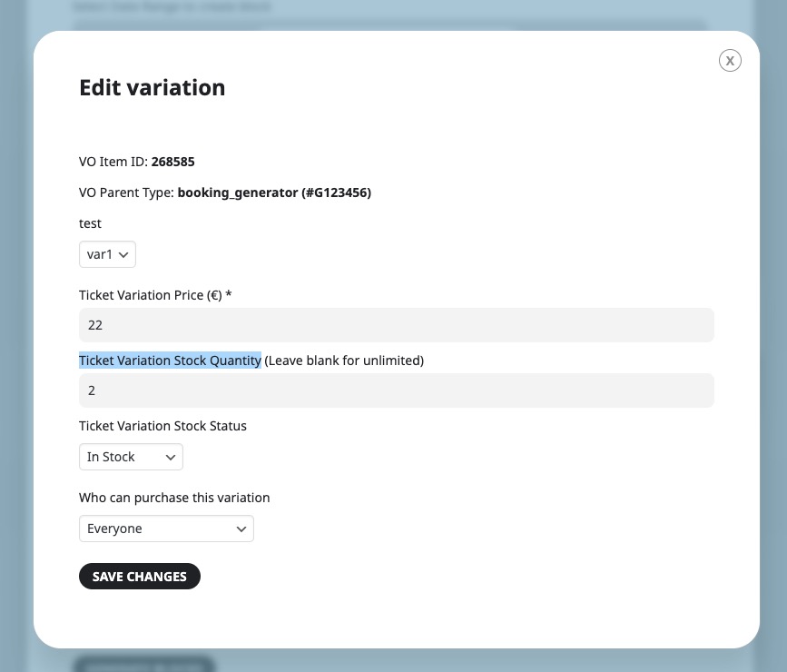Expand the Everyone purchase dropdown
787x672 pixels.
pyautogui.click(x=166, y=529)
